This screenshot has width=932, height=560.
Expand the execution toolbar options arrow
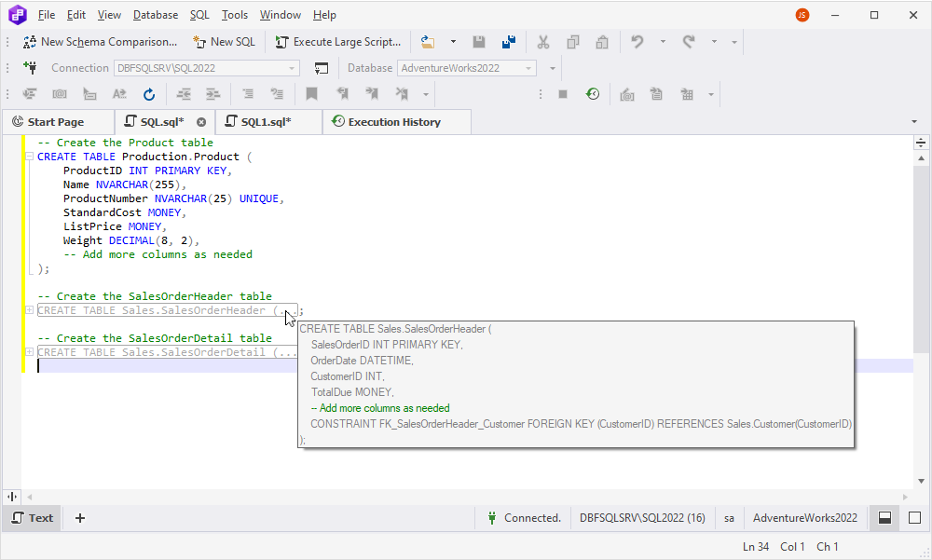711,94
